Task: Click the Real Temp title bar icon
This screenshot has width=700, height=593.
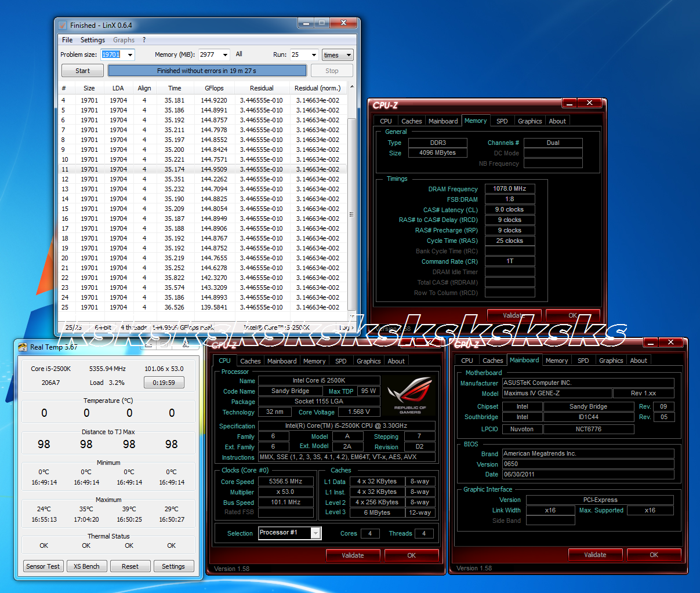Action: click(23, 347)
